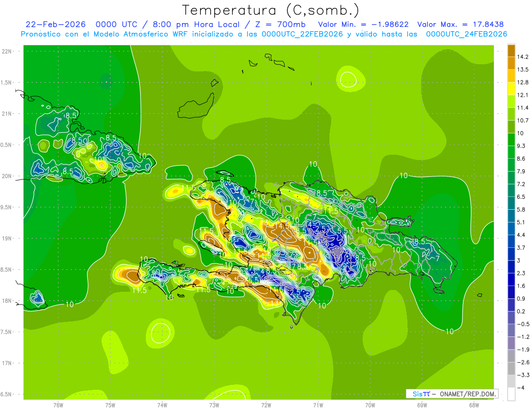Click the "4.4" value on the color scale

tap(521, 235)
